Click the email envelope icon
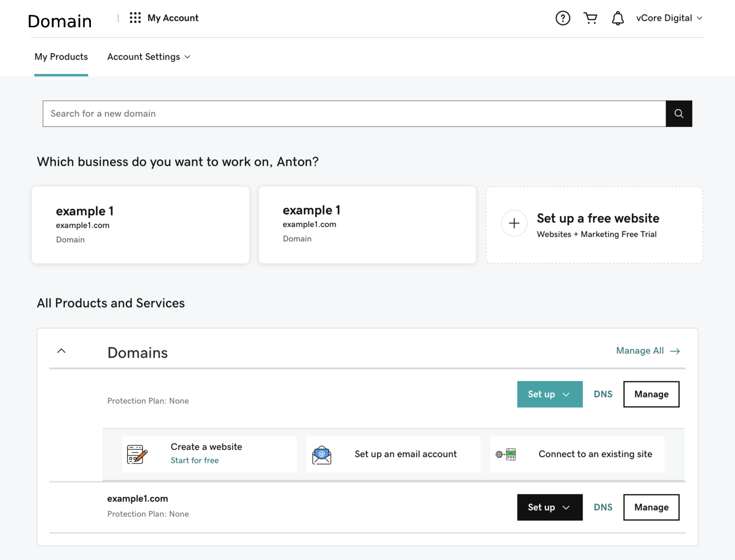The image size is (735, 560). click(x=322, y=455)
